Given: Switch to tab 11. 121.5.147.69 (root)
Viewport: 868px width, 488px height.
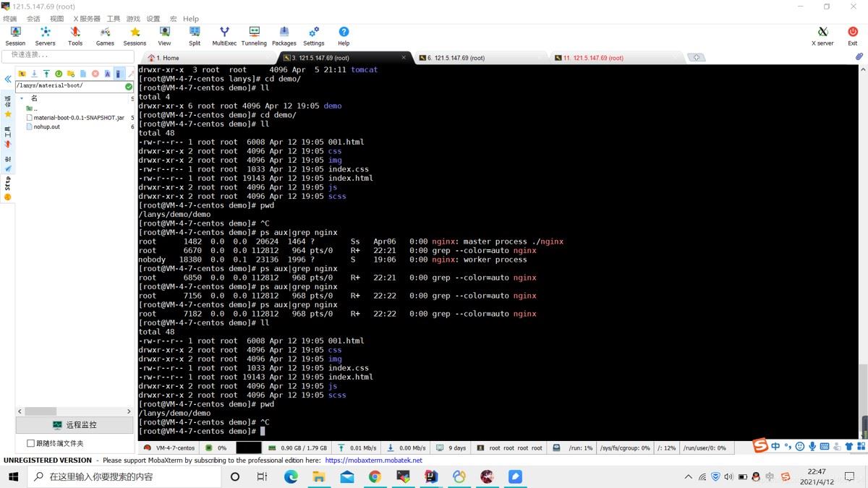Looking at the screenshot, I should coord(593,58).
